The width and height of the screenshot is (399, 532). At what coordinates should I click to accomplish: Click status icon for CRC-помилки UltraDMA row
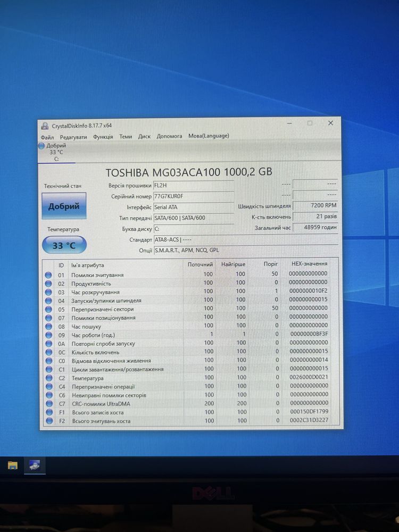[x=49, y=404]
